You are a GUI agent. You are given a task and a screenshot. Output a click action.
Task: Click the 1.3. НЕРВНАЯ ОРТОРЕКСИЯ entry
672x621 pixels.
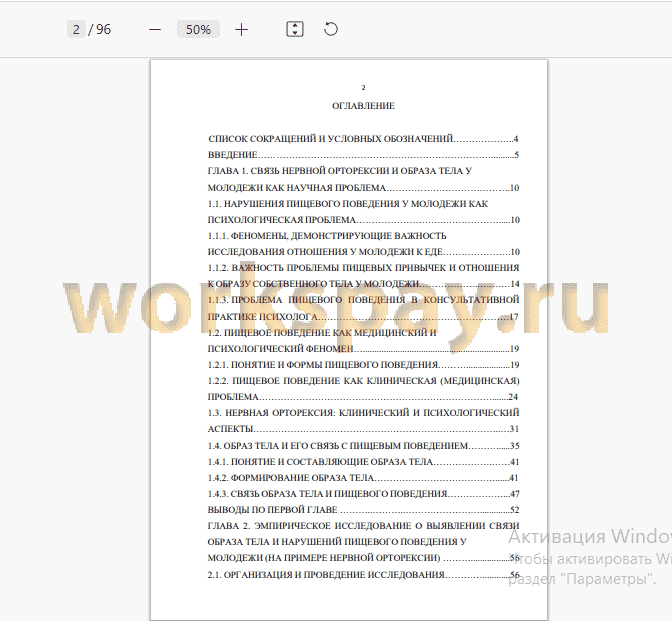tap(363, 420)
